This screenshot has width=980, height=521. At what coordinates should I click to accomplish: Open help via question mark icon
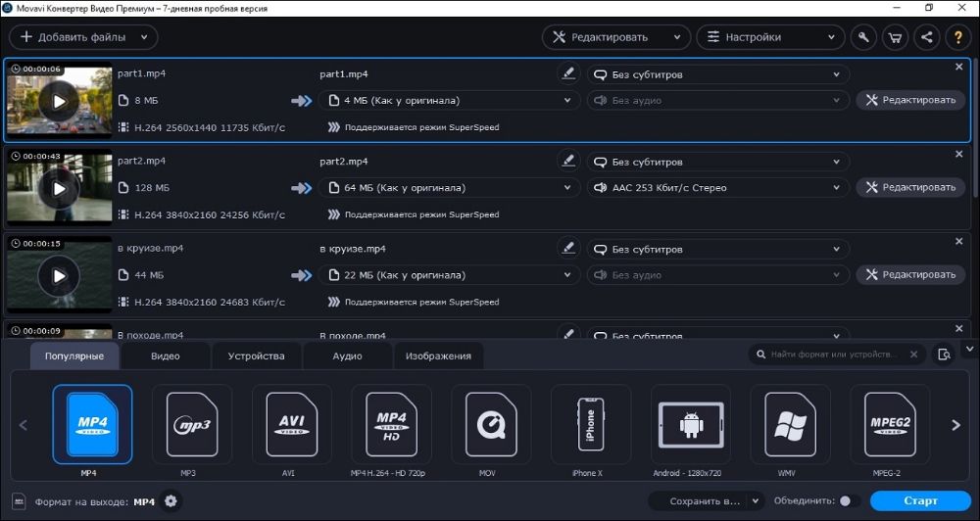pyautogui.click(x=957, y=37)
